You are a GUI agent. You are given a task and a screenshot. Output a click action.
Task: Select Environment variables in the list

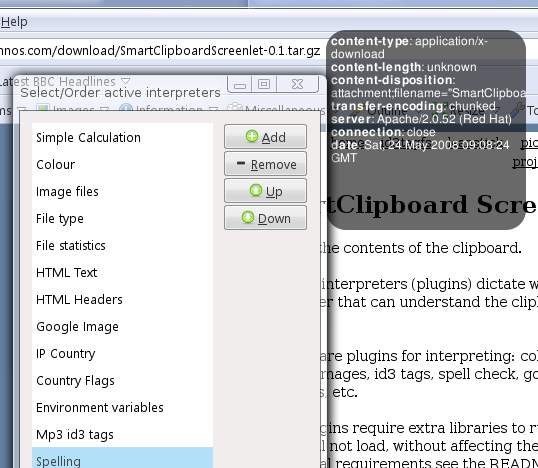click(122, 408)
